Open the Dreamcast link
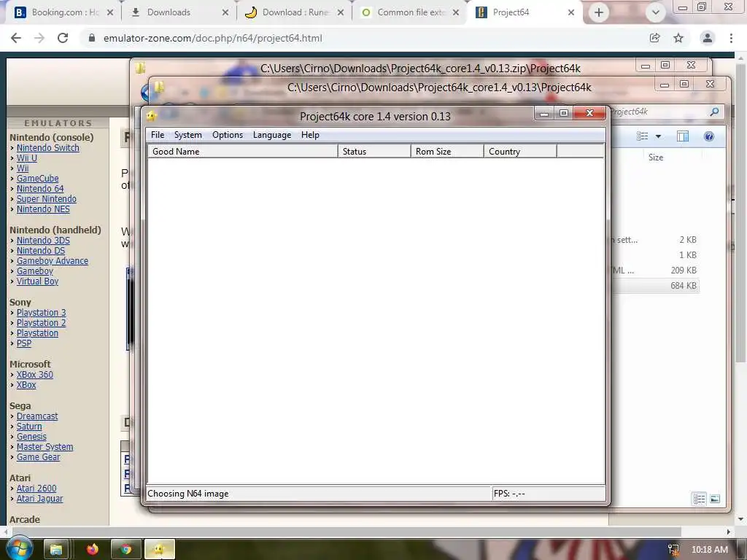Viewport: 747px width, 560px height. [x=37, y=416]
